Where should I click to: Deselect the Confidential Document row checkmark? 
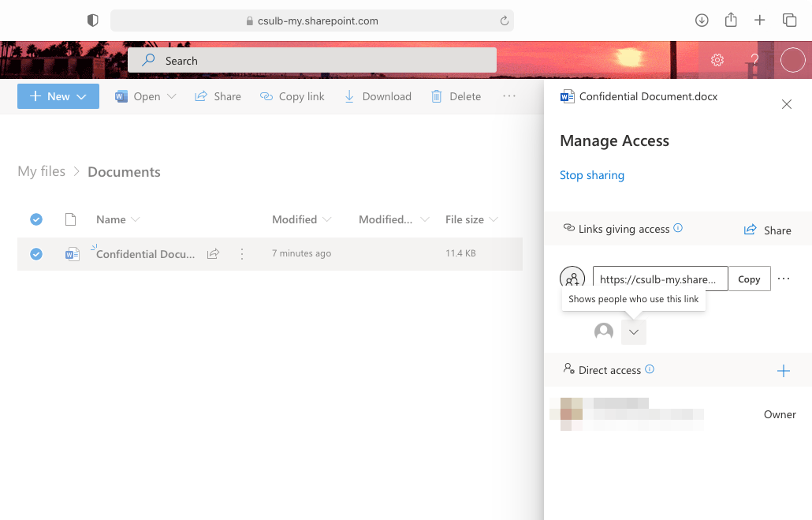click(36, 254)
